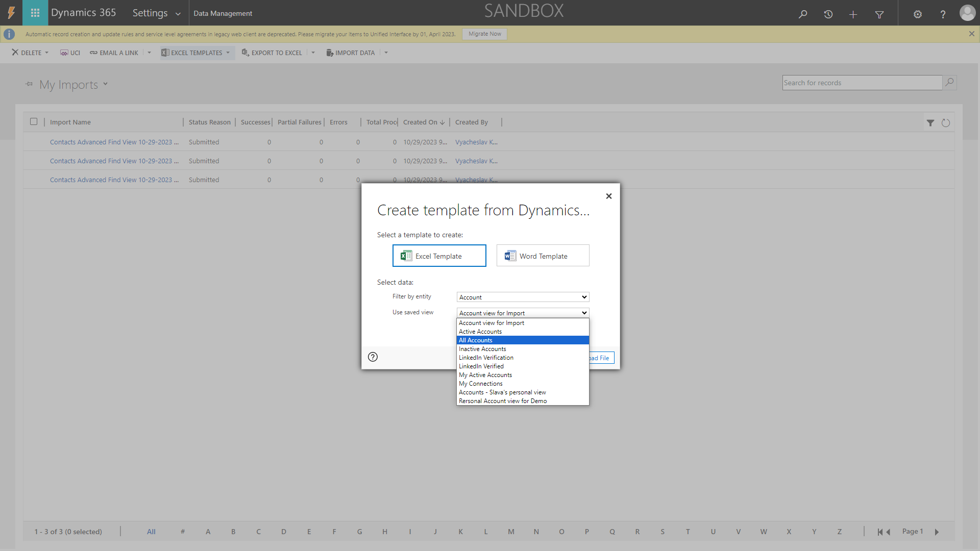The height and width of the screenshot is (551, 980).
Task: Refresh the imports grid
Action: tap(946, 123)
